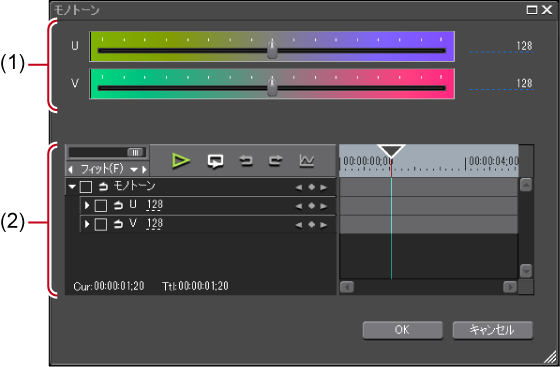560x367 pixels.
Task: Go to previous keyframe on U row
Action: coord(299,206)
